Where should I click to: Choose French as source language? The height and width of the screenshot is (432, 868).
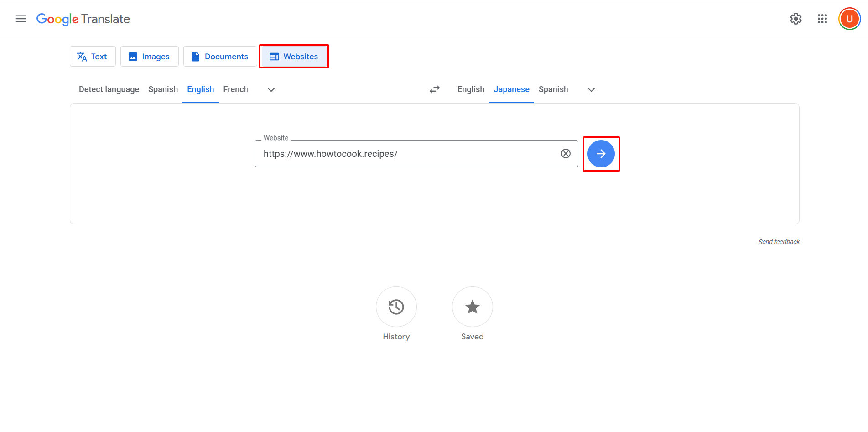pyautogui.click(x=235, y=89)
